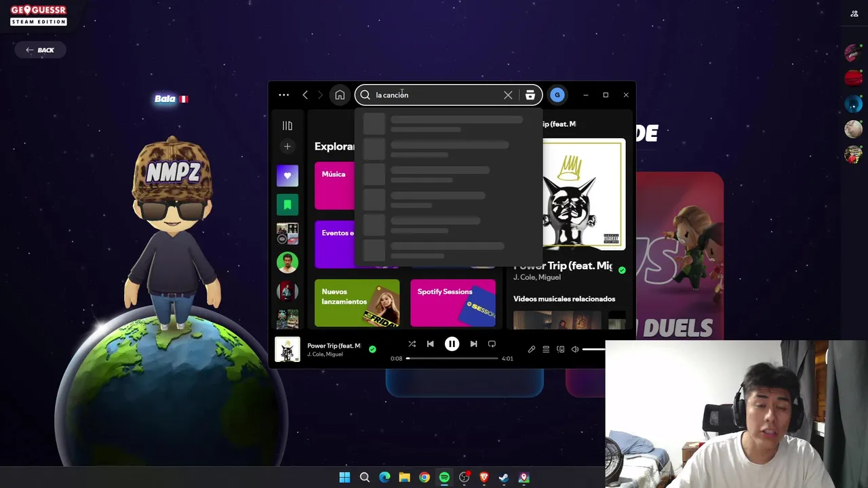868x488 pixels.
Task: Click the GeoGuessr Steam Edition logo
Action: [x=39, y=16]
